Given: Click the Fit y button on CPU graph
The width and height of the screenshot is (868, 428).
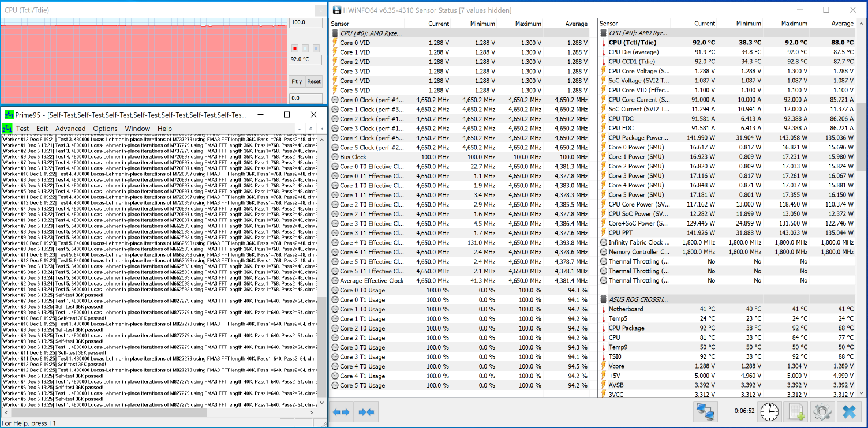Looking at the screenshot, I should pos(297,81).
